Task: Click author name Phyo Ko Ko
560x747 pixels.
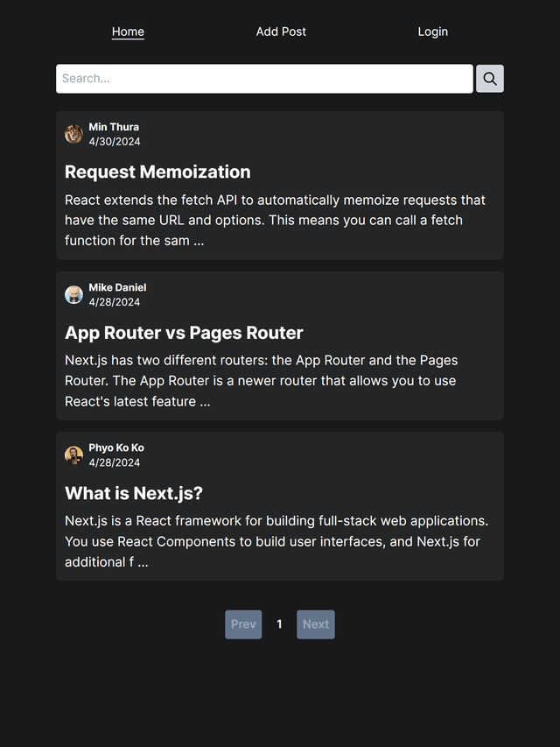Action: (116, 447)
